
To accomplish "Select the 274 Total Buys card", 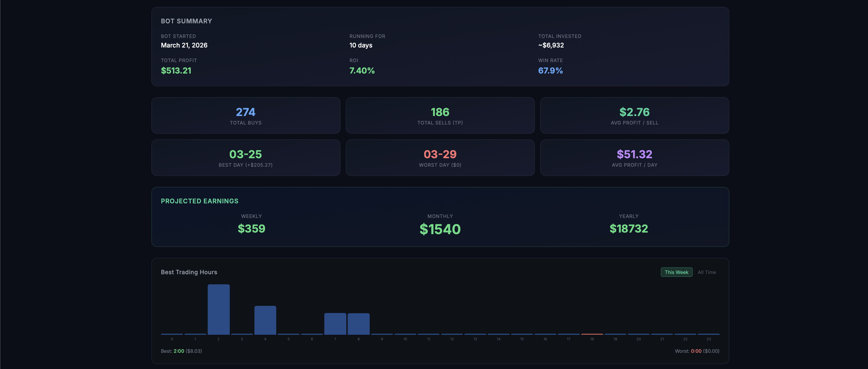I will point(246,115).
